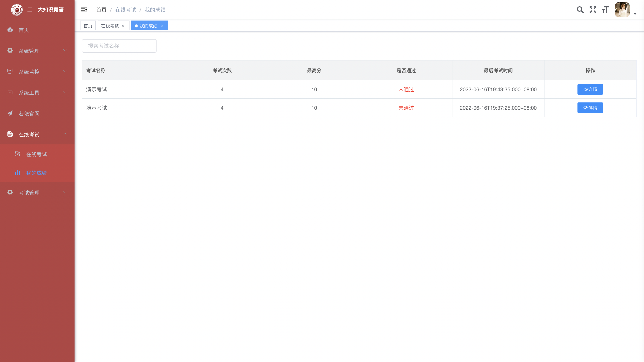
Task: Select 我的成绩 bar chart sidebar item
Action: point(36,173)
